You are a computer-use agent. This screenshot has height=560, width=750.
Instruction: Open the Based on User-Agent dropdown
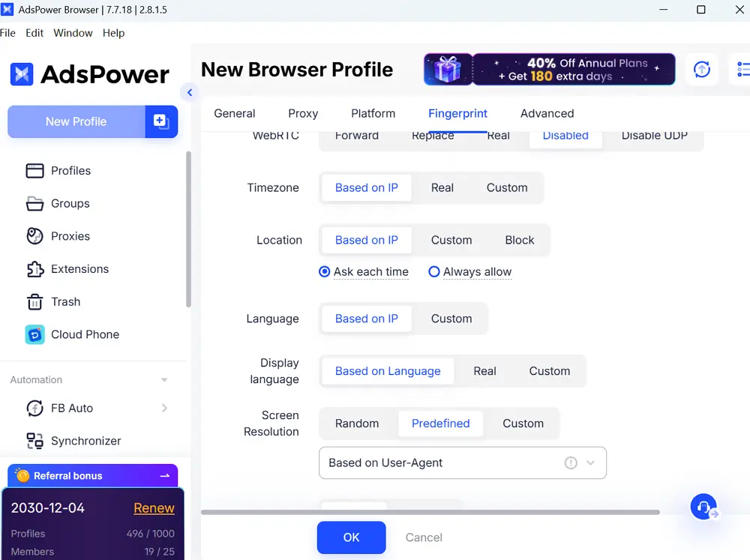(x=462, y=463)
